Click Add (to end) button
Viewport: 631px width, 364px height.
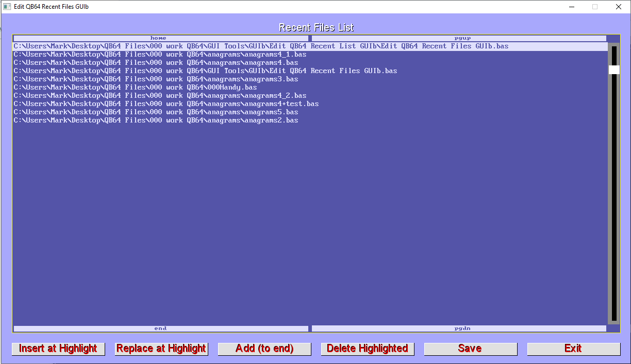click(x=264, y=349)
